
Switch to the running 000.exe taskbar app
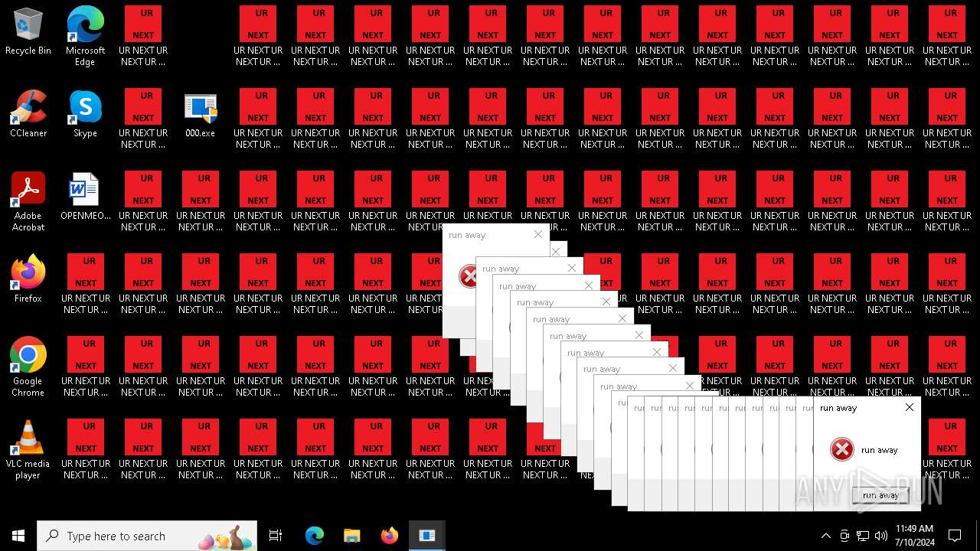pyautogui.click(x=427, y=536)
